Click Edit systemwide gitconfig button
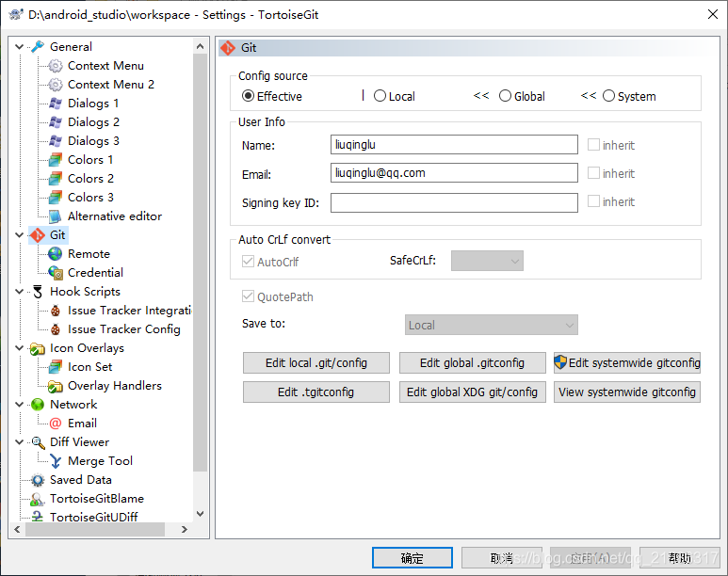 coord(627,363)
